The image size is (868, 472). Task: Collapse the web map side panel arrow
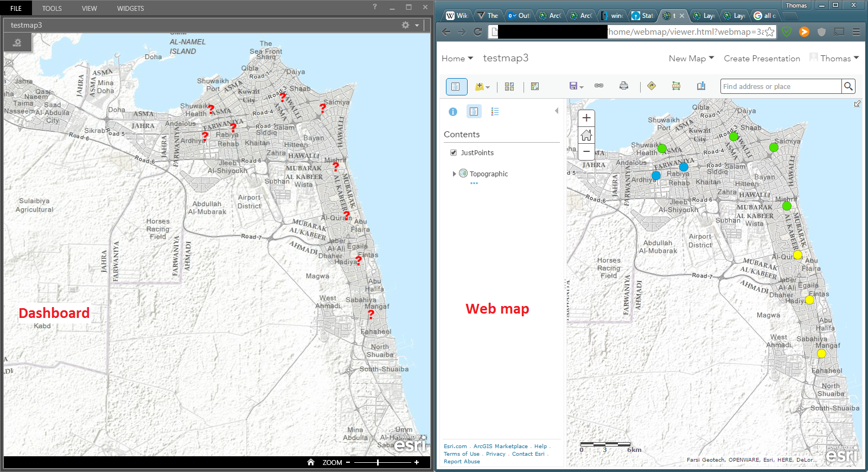coord(557,111)
